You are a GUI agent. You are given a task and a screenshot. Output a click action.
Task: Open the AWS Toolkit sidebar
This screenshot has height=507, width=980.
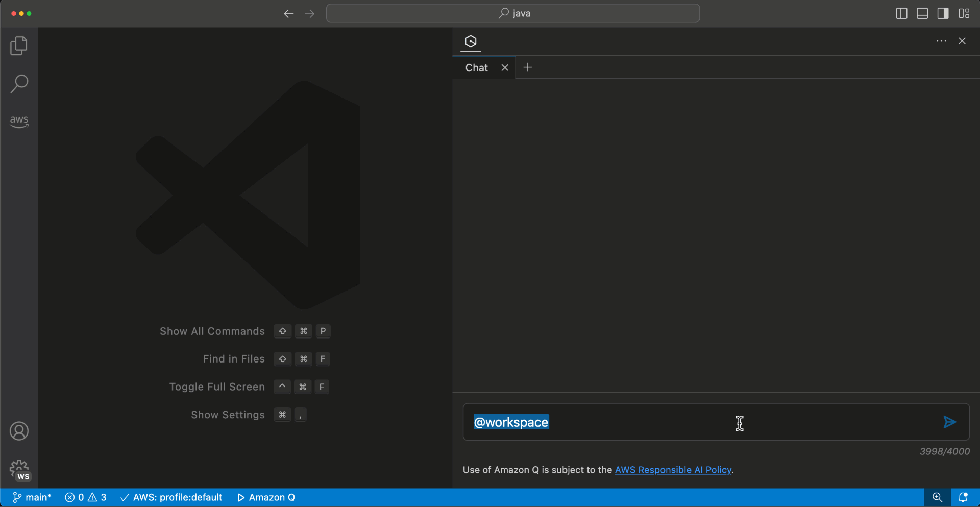click(19, 122)
